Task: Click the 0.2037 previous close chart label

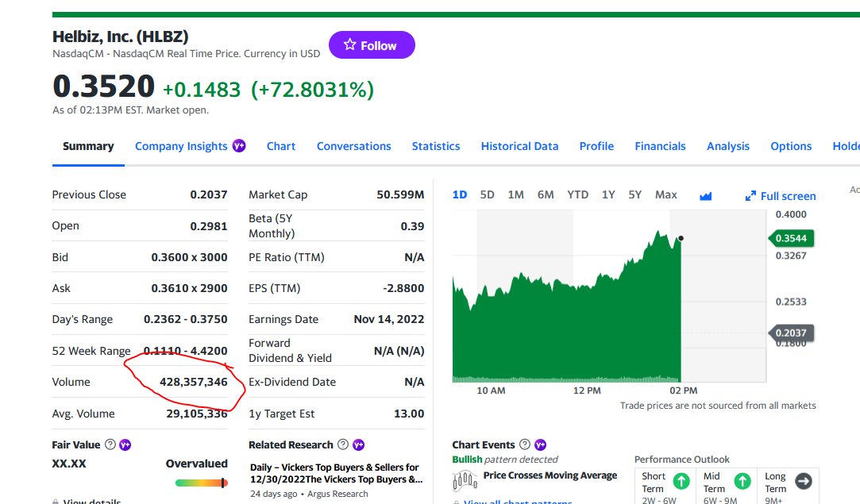Action: (791, 333)
